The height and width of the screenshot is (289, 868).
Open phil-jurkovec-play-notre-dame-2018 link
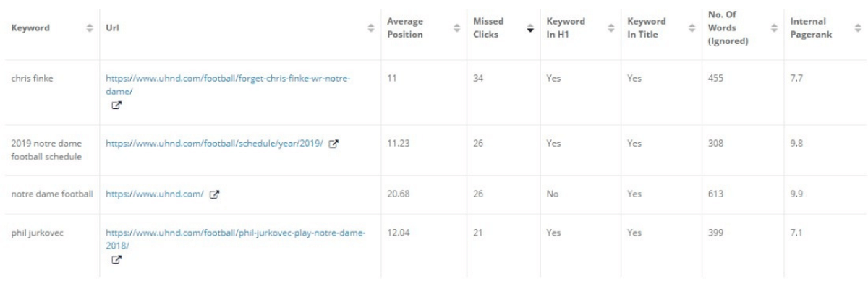click(235, 233)
